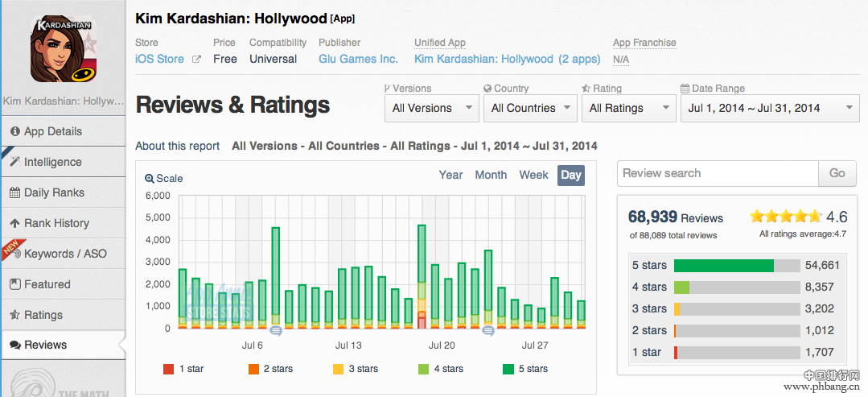
Task: Open Intelligence section in the sidebar
Action: pos(53,162)
